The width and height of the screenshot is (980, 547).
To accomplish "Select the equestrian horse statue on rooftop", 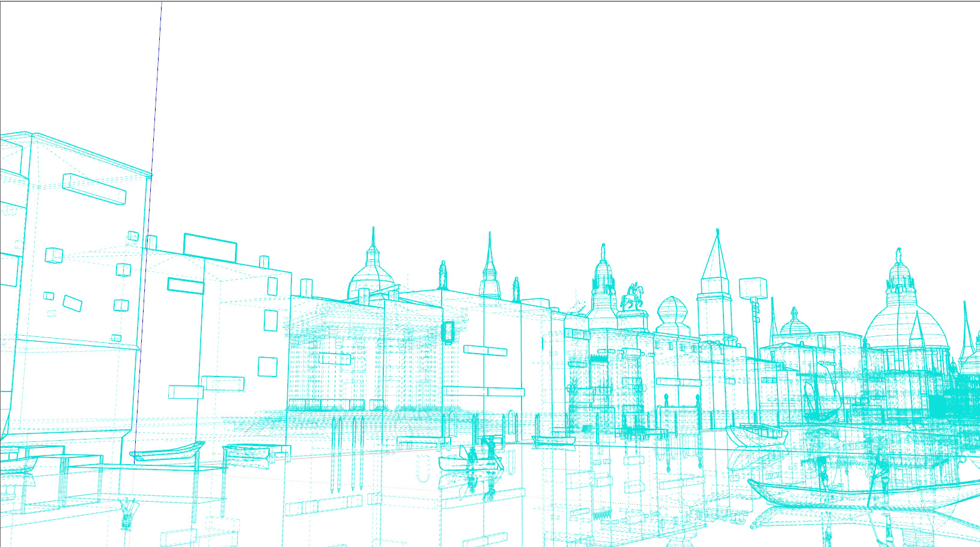I will 632,297.
